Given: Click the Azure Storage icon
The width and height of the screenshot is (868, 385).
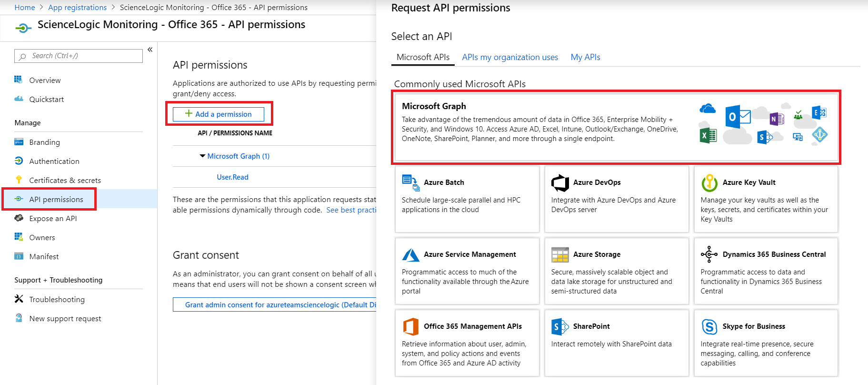Looking at the screenshot, I should [560, 254].
